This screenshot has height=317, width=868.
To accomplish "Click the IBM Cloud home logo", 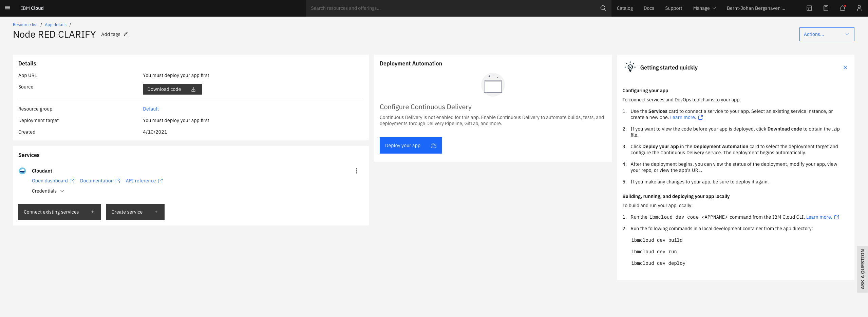I will 32,8.
